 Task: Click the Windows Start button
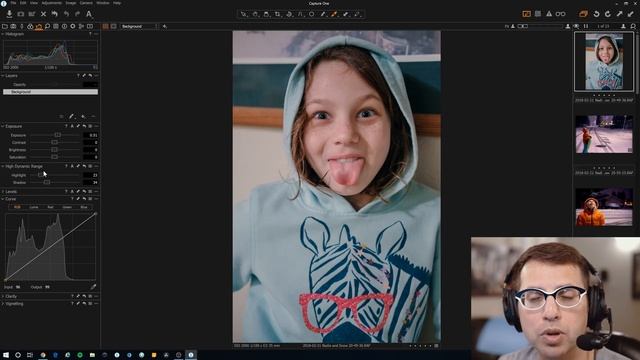click(6, 355)
